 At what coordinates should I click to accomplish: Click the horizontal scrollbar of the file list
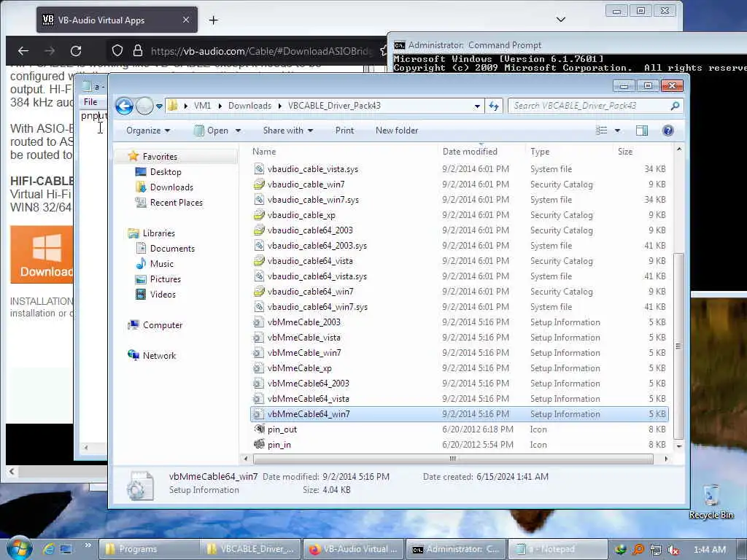(x=453, y=459)
